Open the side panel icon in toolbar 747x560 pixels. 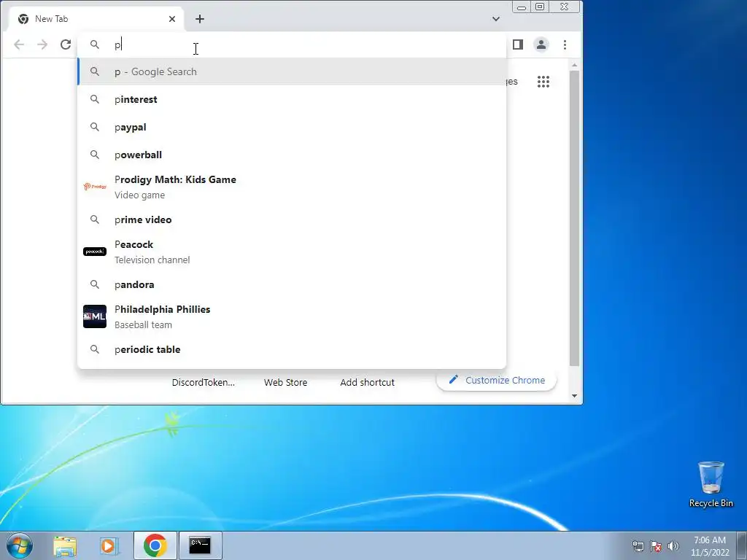pos(518,44)
